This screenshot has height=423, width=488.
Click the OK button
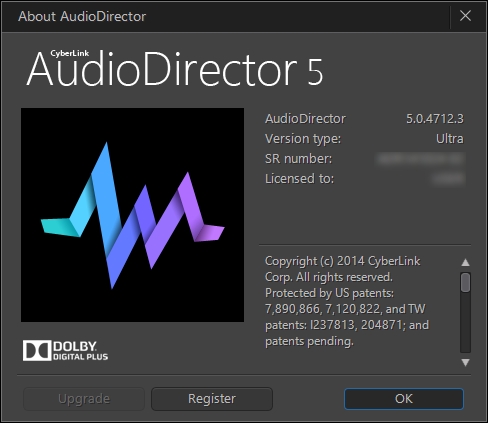(x=404, y=399)
